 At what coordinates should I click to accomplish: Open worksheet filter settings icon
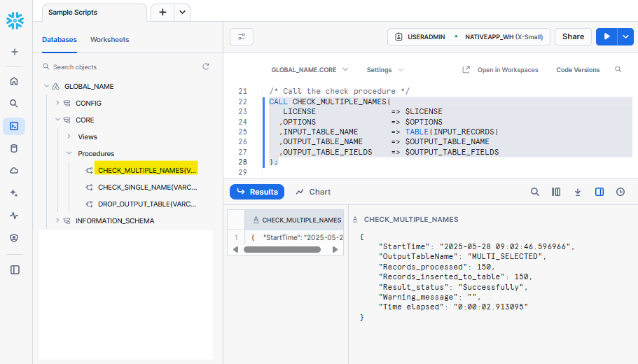pos(242,36)
